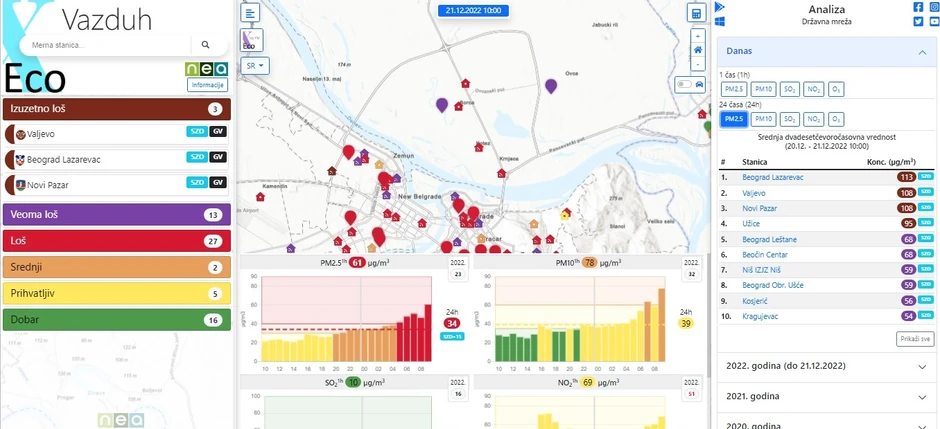
Task: Click the search magnifier icon
Action: 206,45
